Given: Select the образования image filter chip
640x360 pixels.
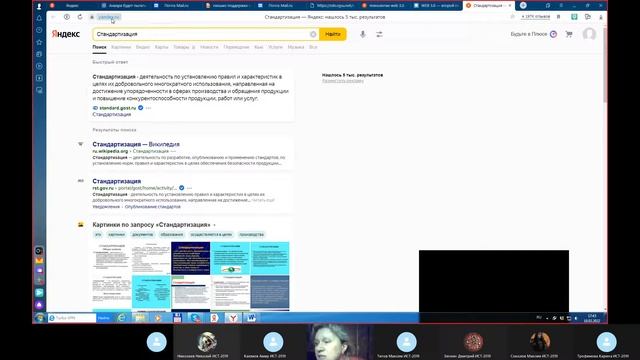Looking at the screenshot, I should [x=171, y=235].
